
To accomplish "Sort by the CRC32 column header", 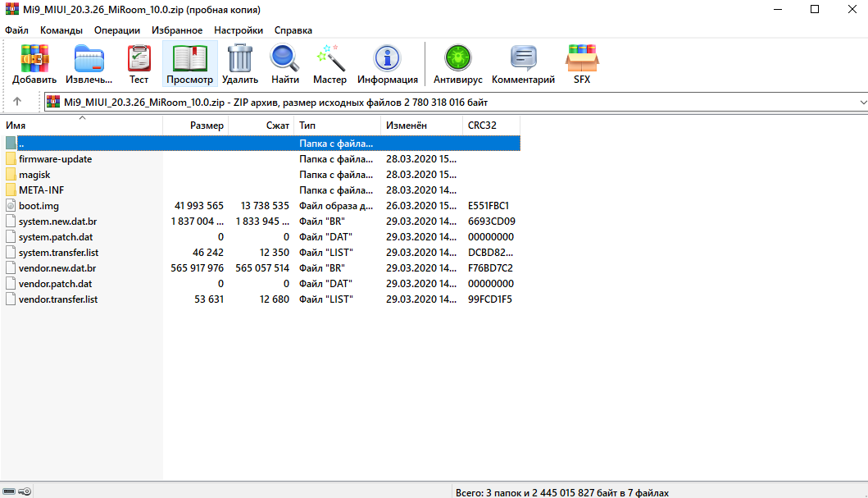I will (492, 126).
